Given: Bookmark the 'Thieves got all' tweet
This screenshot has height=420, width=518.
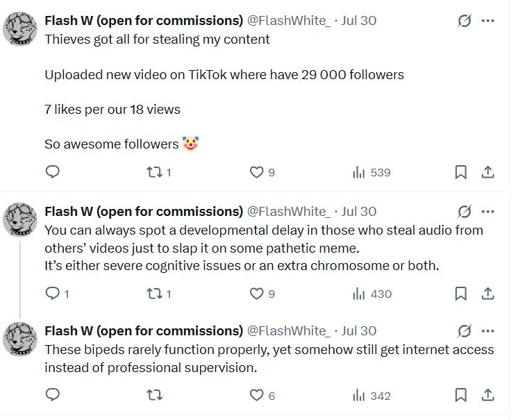Looking at the screenshot, I should tap(460, 172).
